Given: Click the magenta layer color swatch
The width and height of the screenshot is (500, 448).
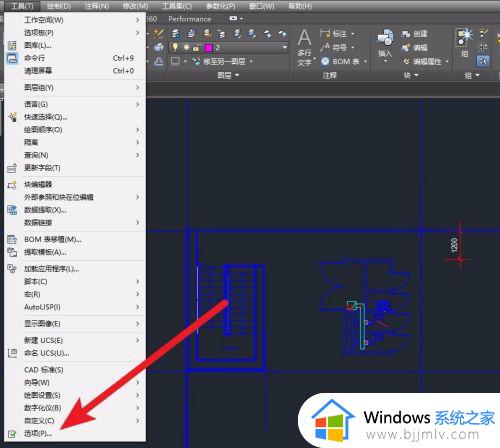Looking at the screenshot, I should [x=208, y=48].
